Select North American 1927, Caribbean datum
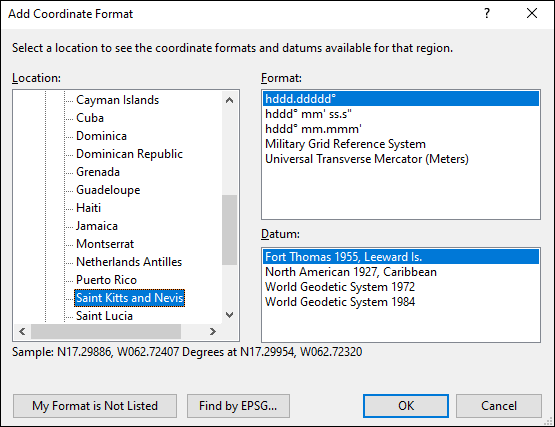Viewport: 555px width, 427px height. click(x=401, y=272)
